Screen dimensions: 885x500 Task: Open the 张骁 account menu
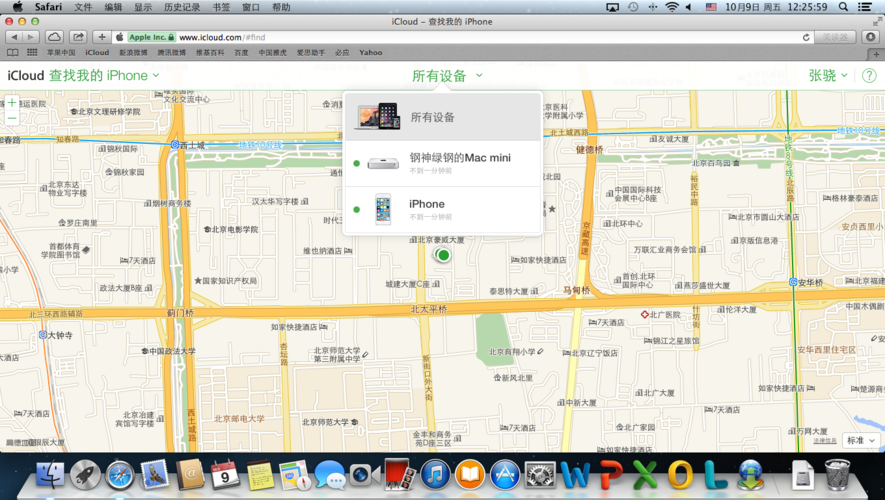pos(828,76)
